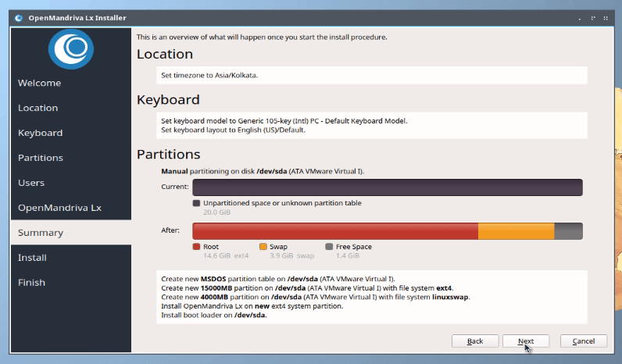Image resolution: width=622 pixels, height=364 pixels.
Task: Click 'Install OpenMandriva Lx on new ext4' line
Action: coord(252,306)
